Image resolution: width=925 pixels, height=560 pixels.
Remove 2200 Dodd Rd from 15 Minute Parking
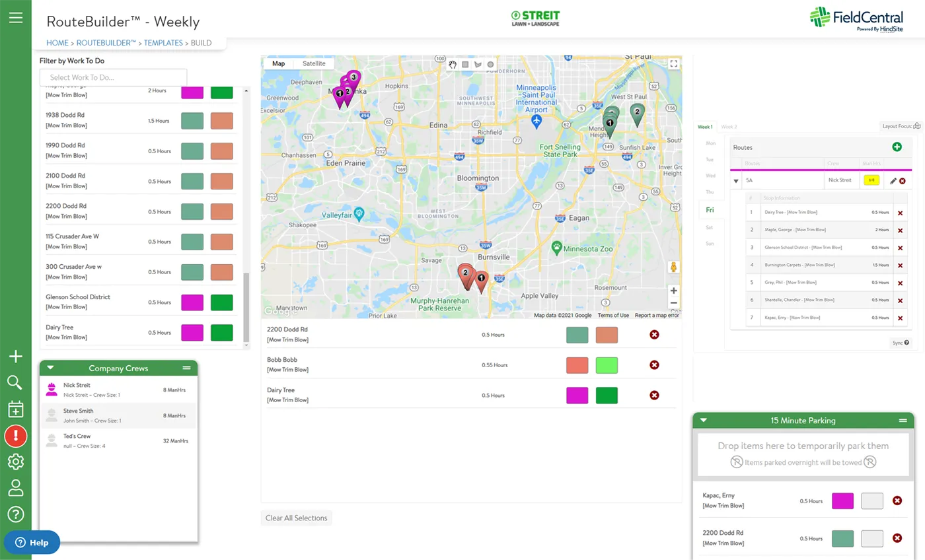point(897,538)
